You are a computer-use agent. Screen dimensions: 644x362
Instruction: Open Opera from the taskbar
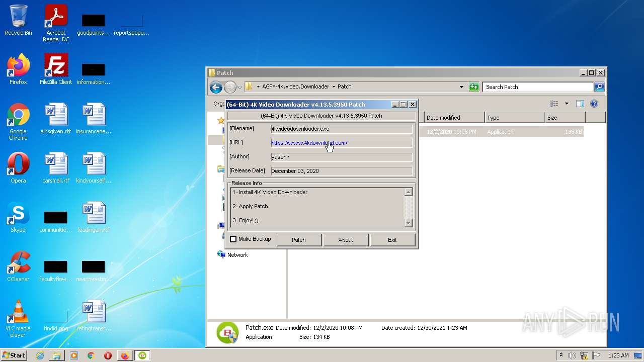[x=108, y=355]
